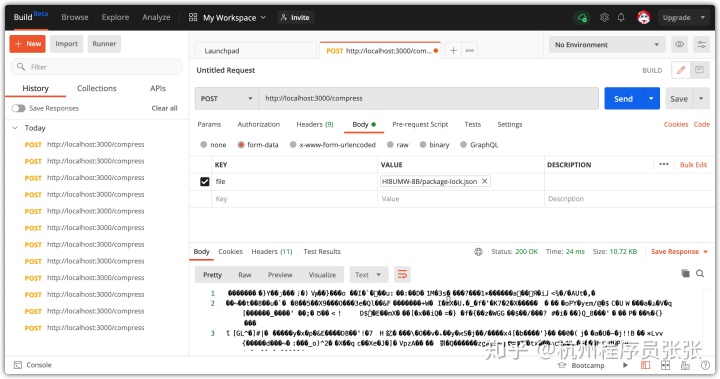Select x-www-form-urlencoded body type

pyautogui.click(x=293, y=145)
